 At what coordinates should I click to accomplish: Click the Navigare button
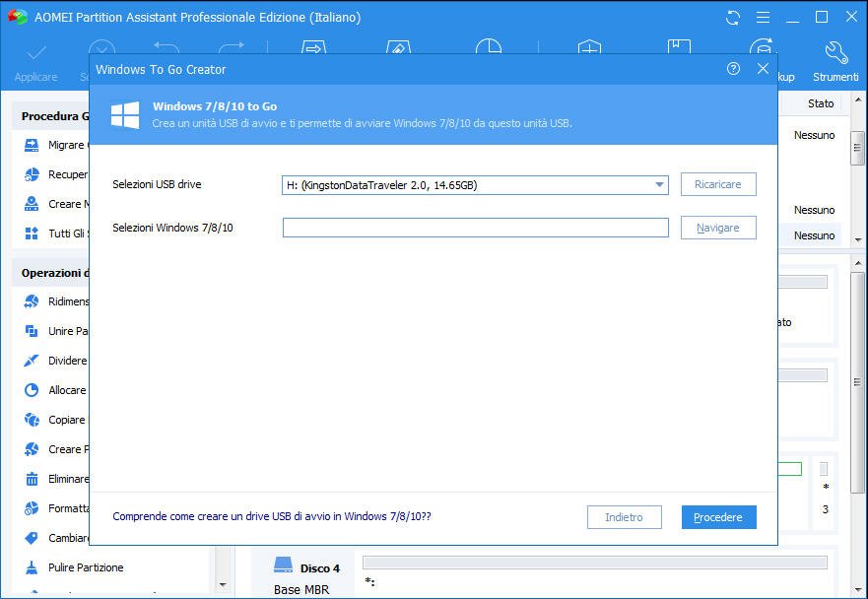tap(718, 228)
